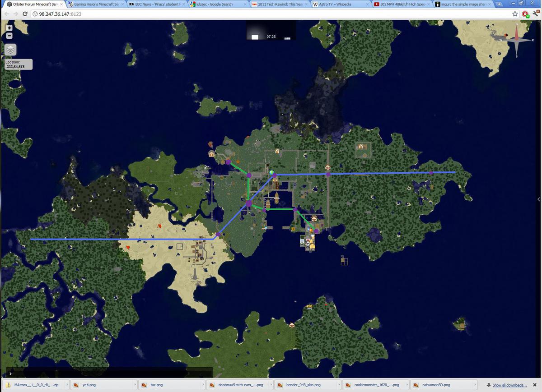This screenshot has height=392, width=542.
Task: Click the Location coordinates readout box
Action: coord(18,64)
